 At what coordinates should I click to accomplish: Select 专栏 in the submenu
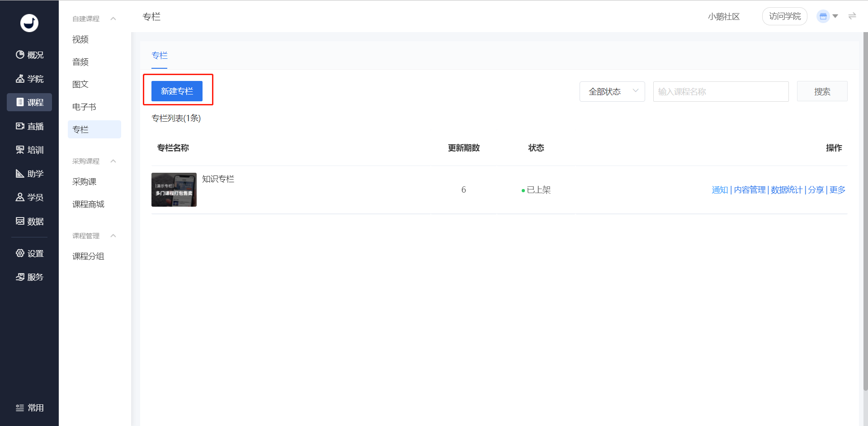(x=94, y=129)
